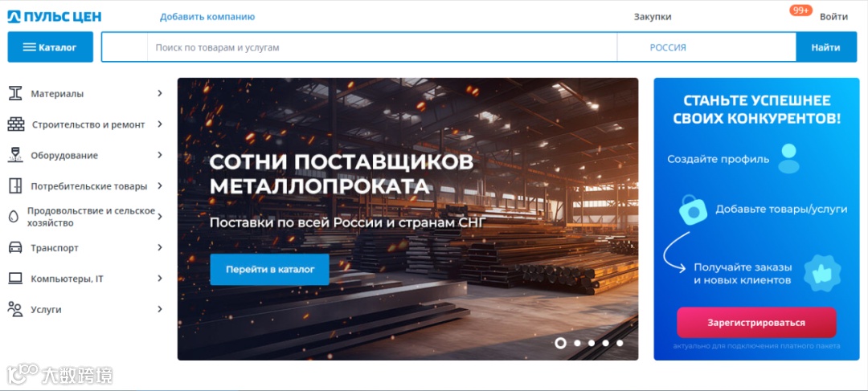
Task: Click the Материалы beam icon
Action: click(15, 93)
